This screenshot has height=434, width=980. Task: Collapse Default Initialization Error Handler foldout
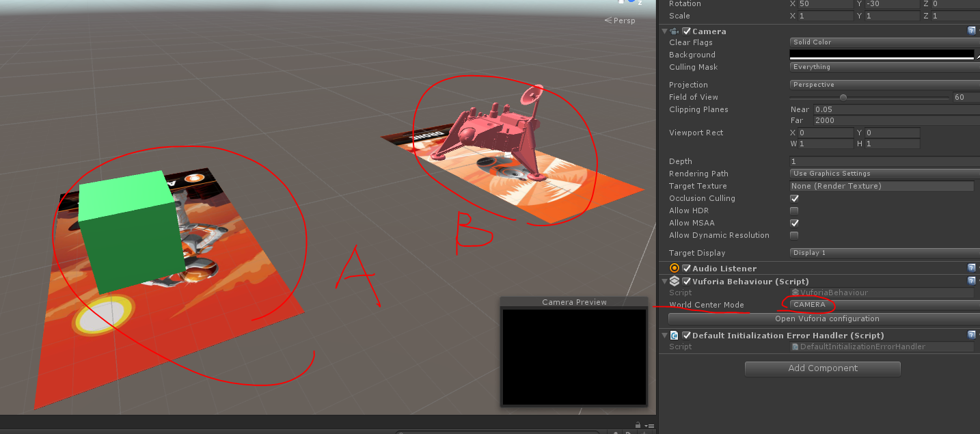click(x=664, y=335)
